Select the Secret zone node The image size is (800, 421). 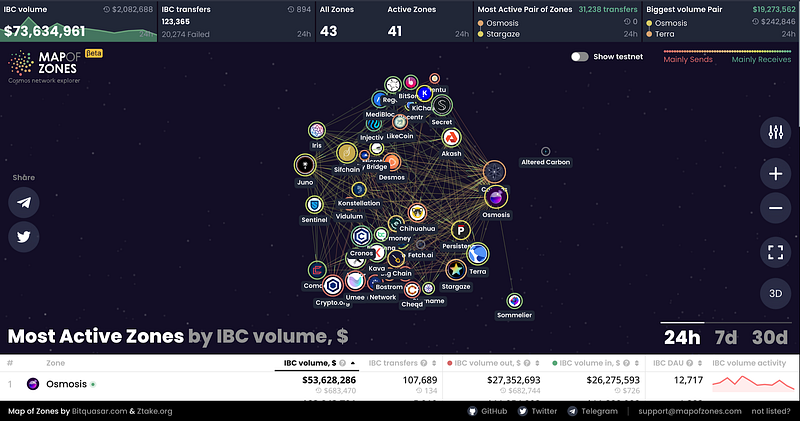pos(442,106)
